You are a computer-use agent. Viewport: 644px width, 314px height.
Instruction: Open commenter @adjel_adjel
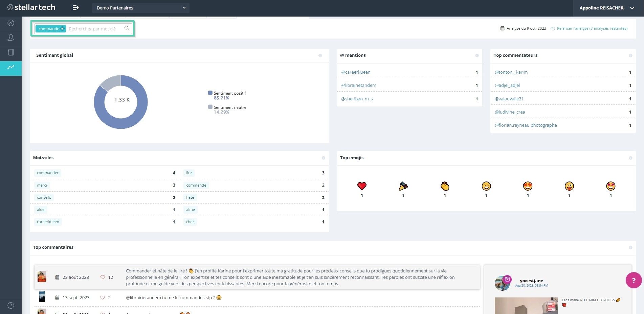click(507, 85)
